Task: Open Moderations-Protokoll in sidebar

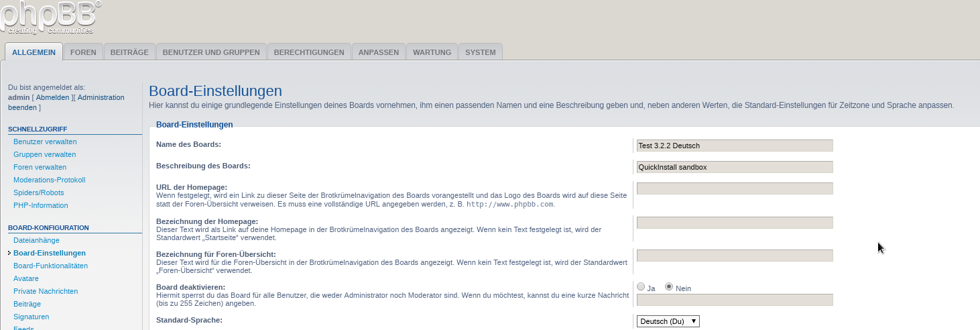Action: pos(49,180)
